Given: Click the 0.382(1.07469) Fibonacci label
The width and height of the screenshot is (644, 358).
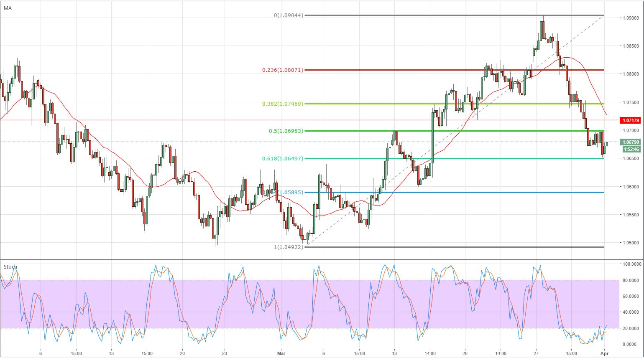Looking at the screenshot, I should (283, 104).
